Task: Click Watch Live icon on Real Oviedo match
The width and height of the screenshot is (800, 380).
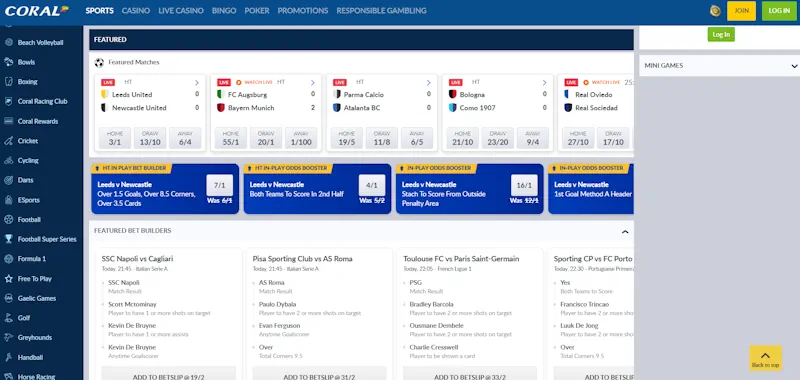Action: click(x=586, y=82)
